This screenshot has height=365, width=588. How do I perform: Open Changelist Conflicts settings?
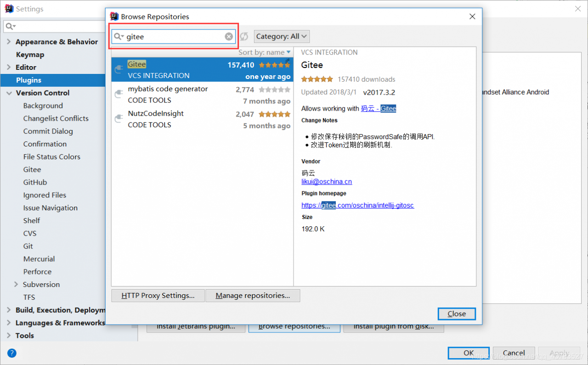click(x=56, y=118)
